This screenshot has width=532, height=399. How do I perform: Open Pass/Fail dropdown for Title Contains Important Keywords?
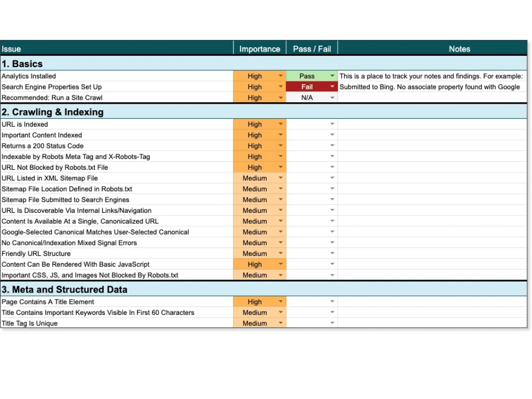pos(332,312)
